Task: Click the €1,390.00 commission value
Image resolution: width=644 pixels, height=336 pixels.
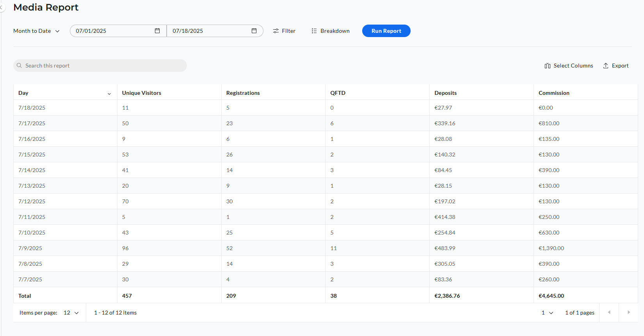Action: 551,248
